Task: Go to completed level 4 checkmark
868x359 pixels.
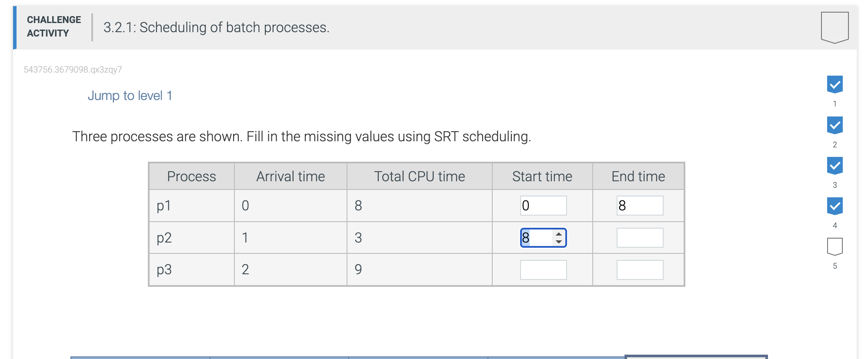Action: click(835, 206)
